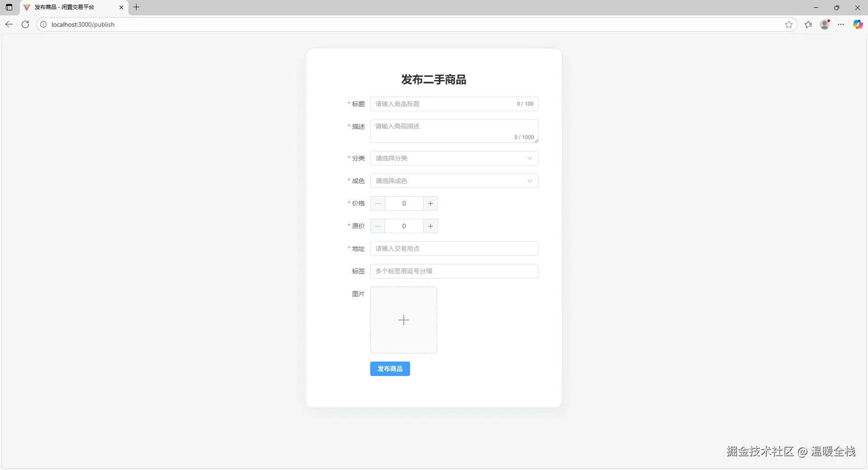Image resolution: width=868 pixels, height=470 pixels.
Task: Click the 标题 title input field
Action: [454, 104]
